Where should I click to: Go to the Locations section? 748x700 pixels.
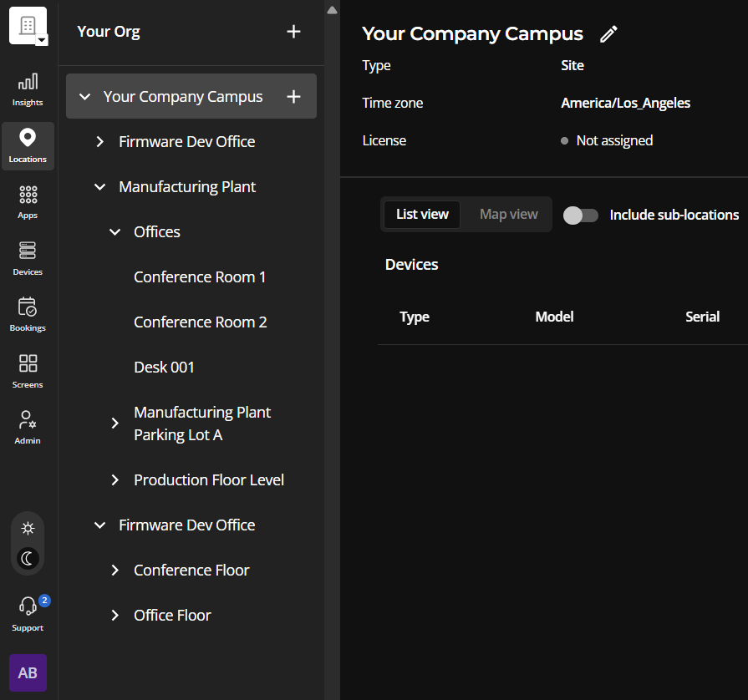tap(28, 146)
